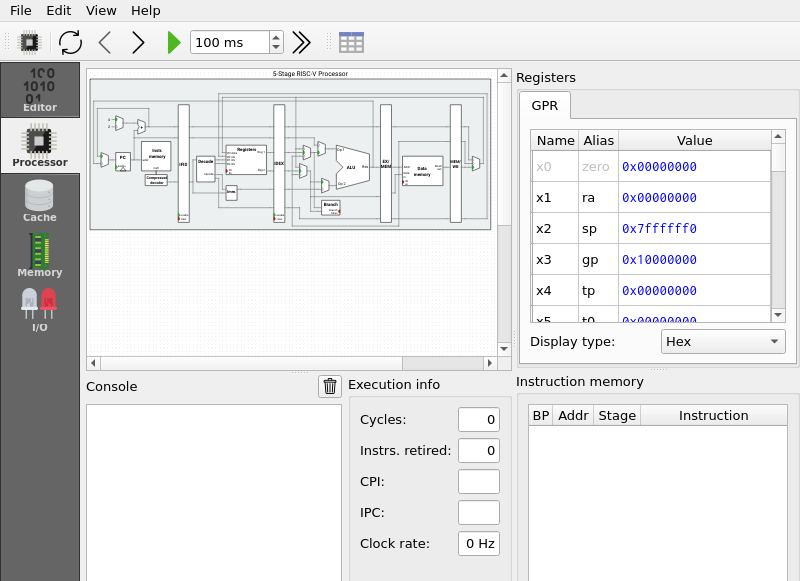Screen dimensions: 800x581
Task: Open the View menu
Action: [x=101, y=10]
